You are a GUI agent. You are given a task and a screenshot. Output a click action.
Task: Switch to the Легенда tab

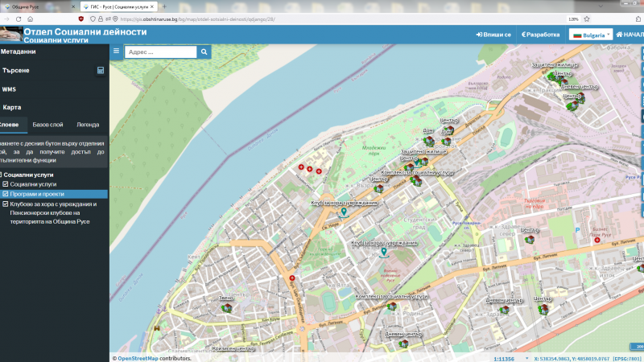point(88,125)
